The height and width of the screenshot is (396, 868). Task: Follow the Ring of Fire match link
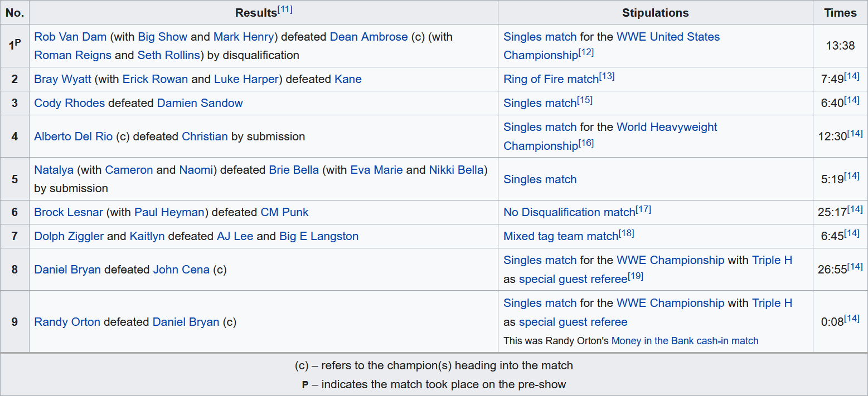(551, 79)
